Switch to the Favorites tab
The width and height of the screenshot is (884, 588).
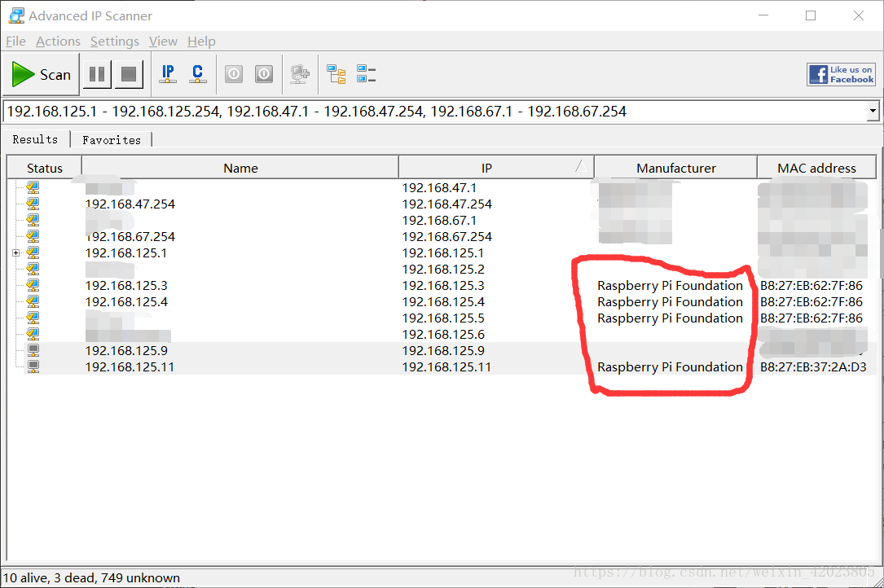pos(112,140)
